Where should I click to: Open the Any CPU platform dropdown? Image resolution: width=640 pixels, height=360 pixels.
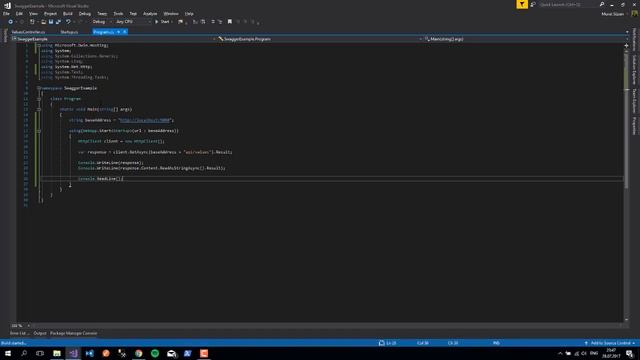tap(133, 22)
